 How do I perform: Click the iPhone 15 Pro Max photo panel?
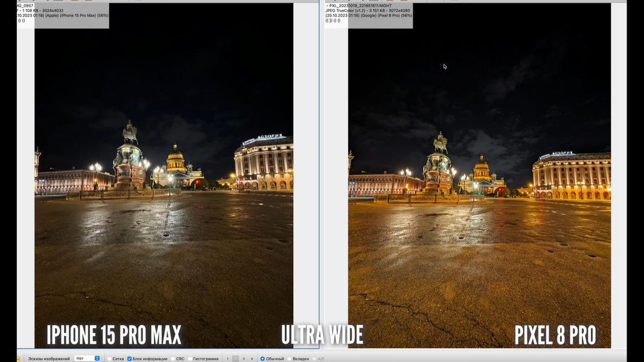[164, 181]
